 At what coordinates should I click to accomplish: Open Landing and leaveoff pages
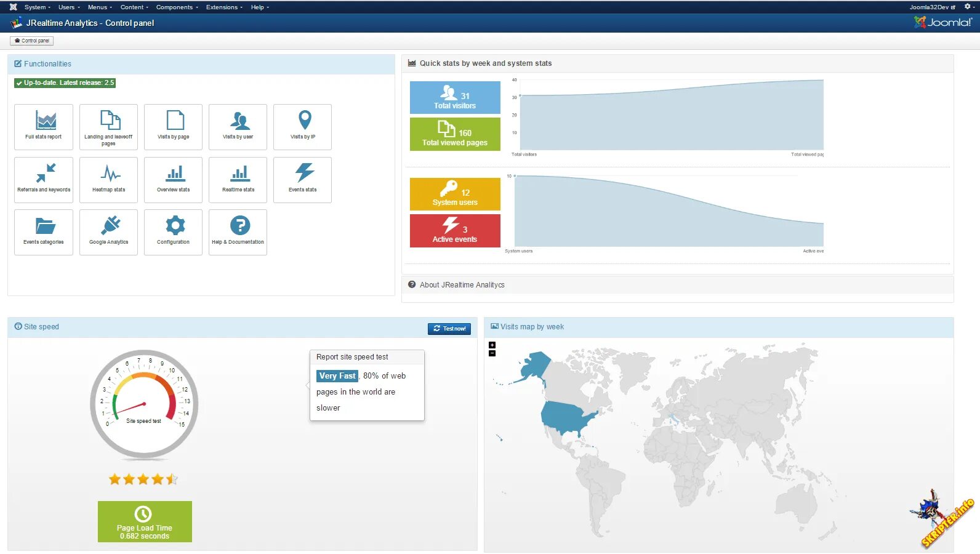coord(108,127)
